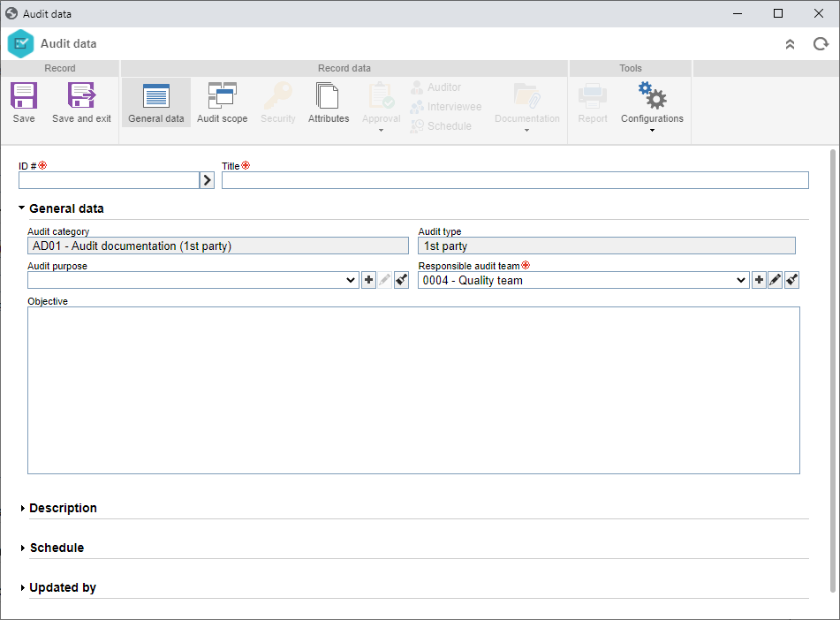Edit the responsible audit team

click(775, 280)
